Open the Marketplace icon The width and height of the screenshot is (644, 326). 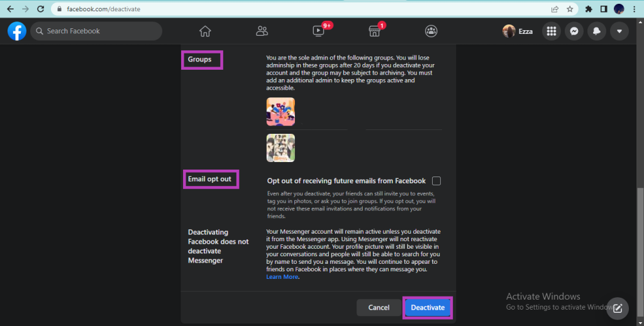tap(375, 31)
